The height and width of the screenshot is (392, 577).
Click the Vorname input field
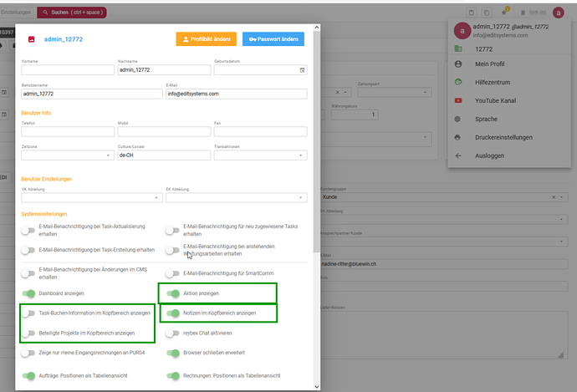coord(68,70)
